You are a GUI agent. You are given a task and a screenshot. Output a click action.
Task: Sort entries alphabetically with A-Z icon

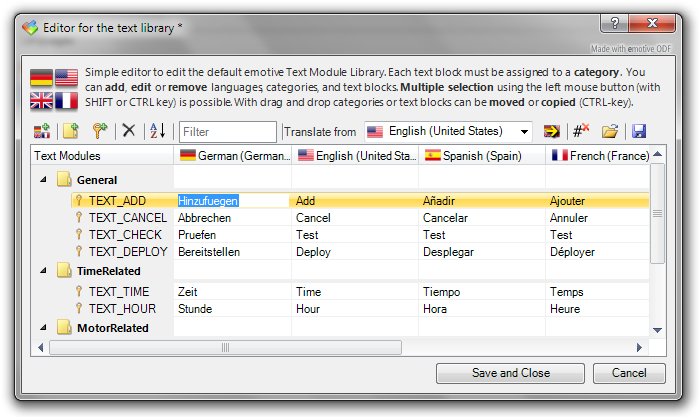pyautogui.click(x=157, y=131)
